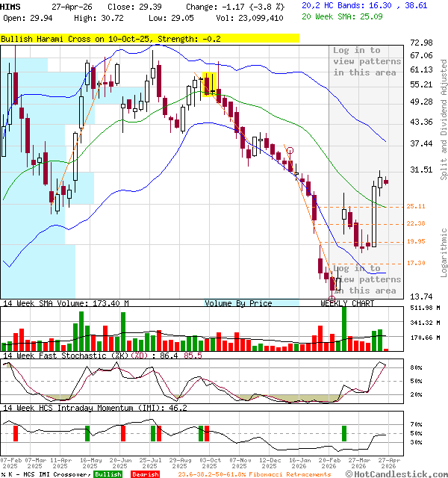Viewport: 448px width, 478px height.
Task: Click the last candlestick on the price chart
Action: click(x=386, y=181)
